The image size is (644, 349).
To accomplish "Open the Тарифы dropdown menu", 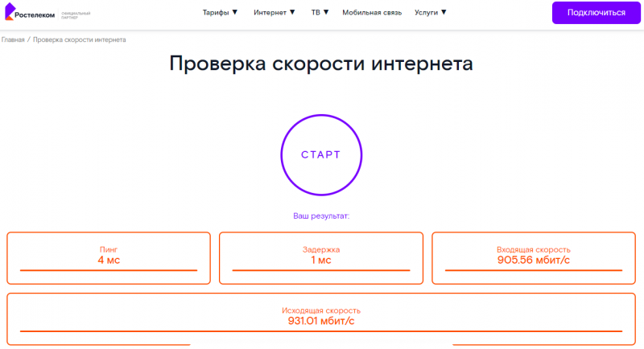I will (x=220, y=13).
